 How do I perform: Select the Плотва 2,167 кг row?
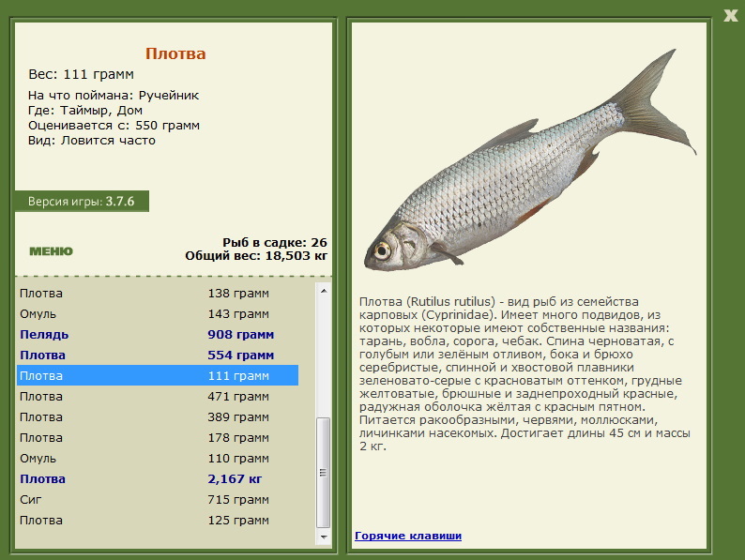[158, 478]
